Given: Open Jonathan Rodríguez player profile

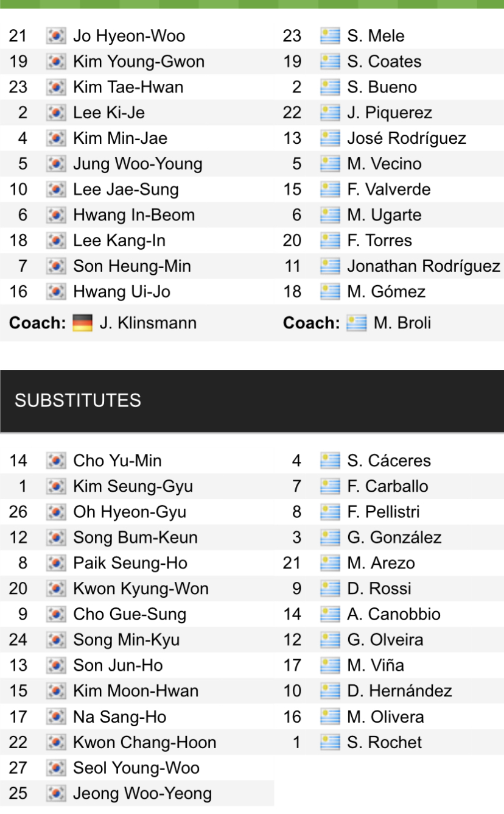Looking at the screenshot, I should [x=424, y=266].
